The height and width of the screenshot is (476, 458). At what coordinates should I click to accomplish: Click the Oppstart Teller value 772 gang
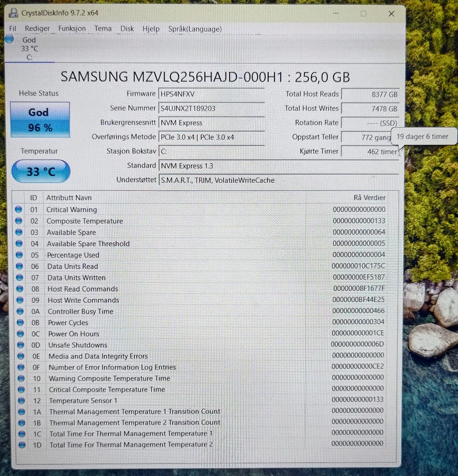366,137
